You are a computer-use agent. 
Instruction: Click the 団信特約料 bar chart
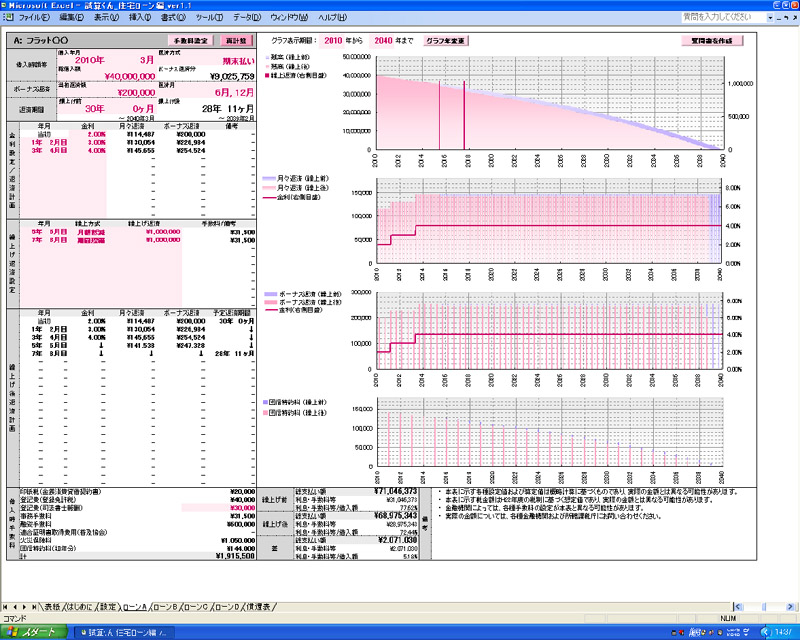point(549,432)
